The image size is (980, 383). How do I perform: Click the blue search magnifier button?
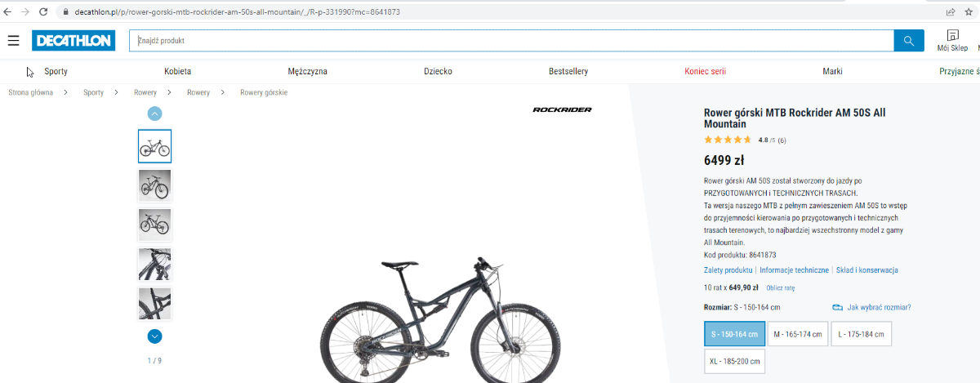tap(909, 41)
